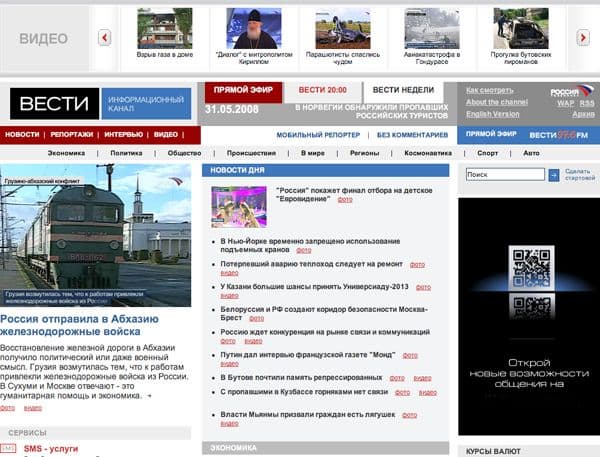Click ПРЯМОЙ ЭФИР in blue bar
The image size is (600, 457).
[x=491, y=134]
